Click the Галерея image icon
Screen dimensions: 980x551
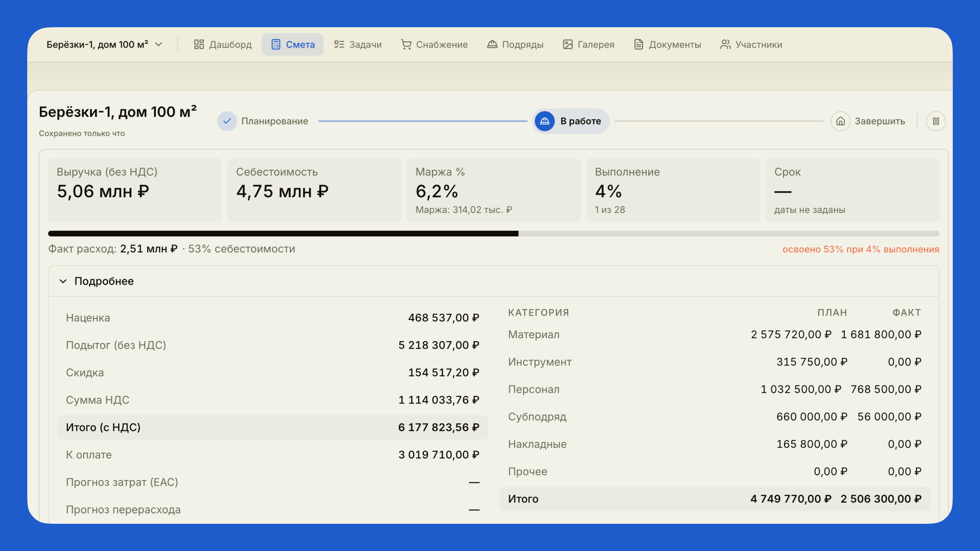(568, 45)
